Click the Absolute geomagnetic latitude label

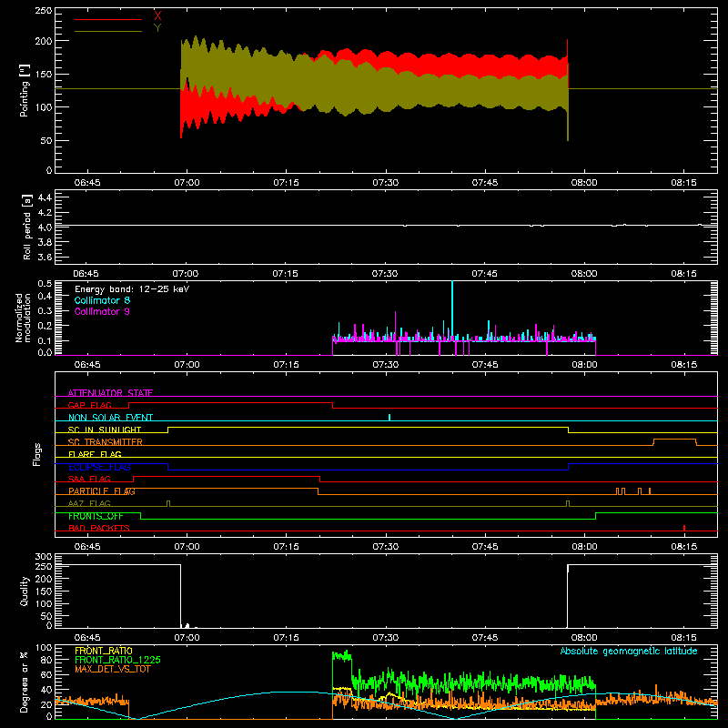[629, 652]
